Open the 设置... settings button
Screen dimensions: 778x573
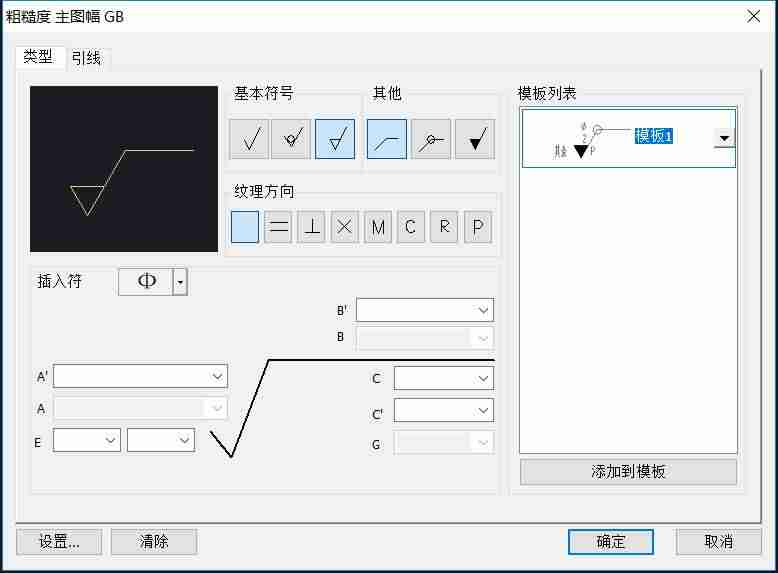click(59, 541)
